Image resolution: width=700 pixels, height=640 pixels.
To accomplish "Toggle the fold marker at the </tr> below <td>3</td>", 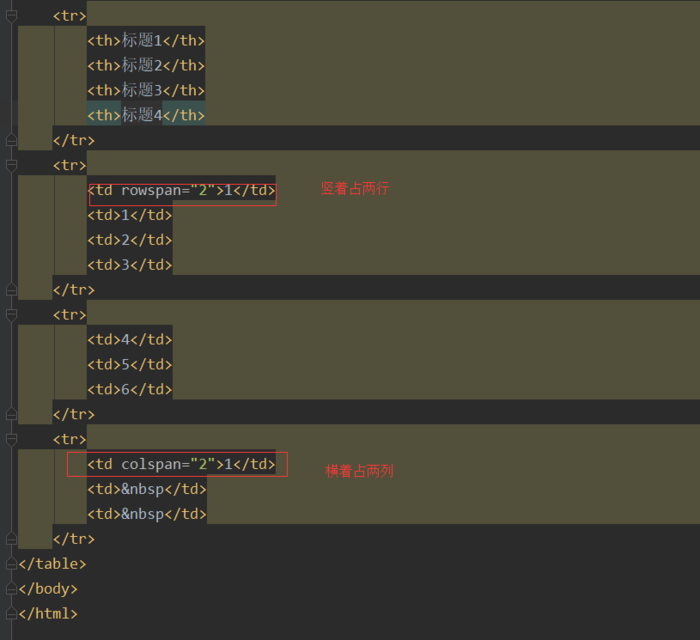I will coord(12,290).
